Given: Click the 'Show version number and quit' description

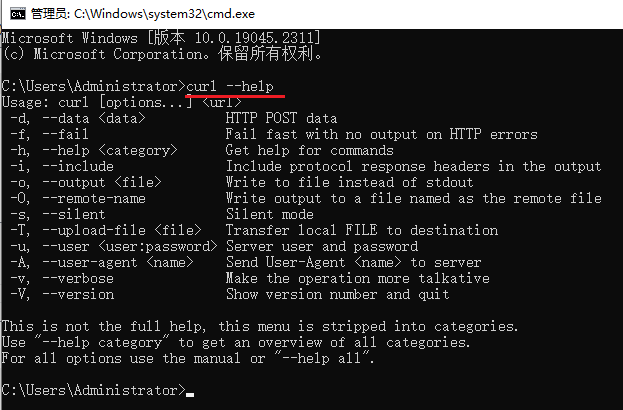Looking at the screenshot, I should (x=337, y=294).
